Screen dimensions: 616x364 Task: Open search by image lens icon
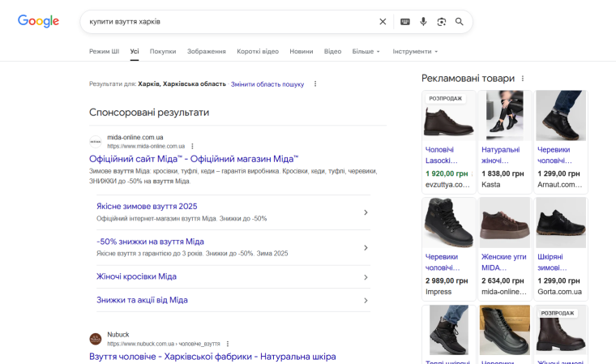pos(442,22)
